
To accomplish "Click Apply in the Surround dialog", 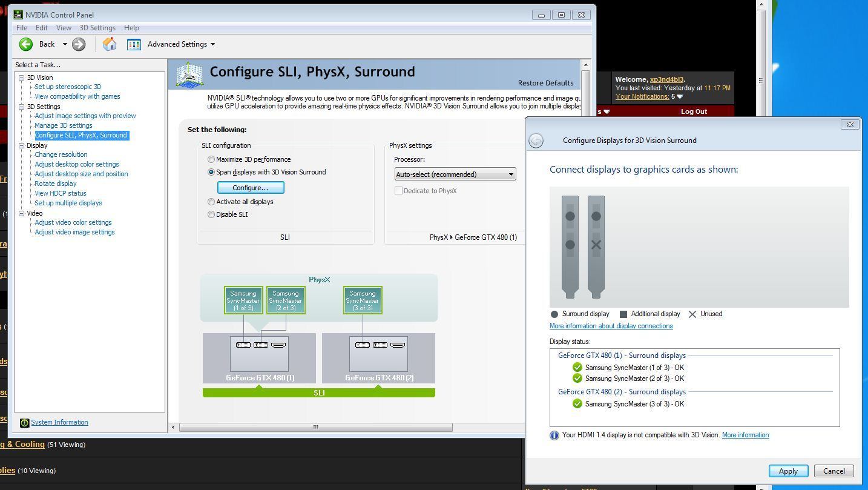I will point(788,471).
